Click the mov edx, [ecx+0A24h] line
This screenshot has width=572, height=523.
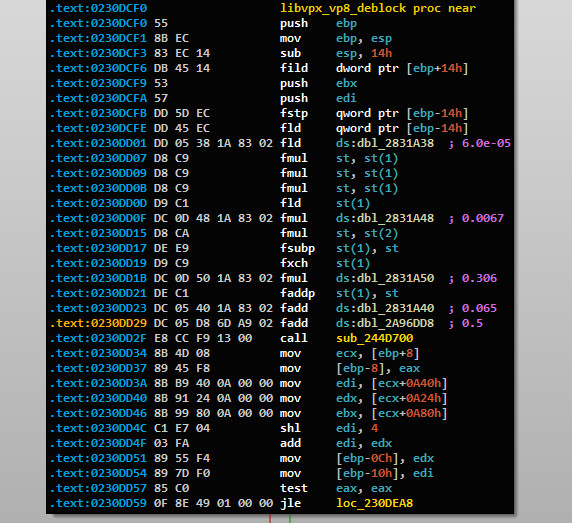point(363,398)
